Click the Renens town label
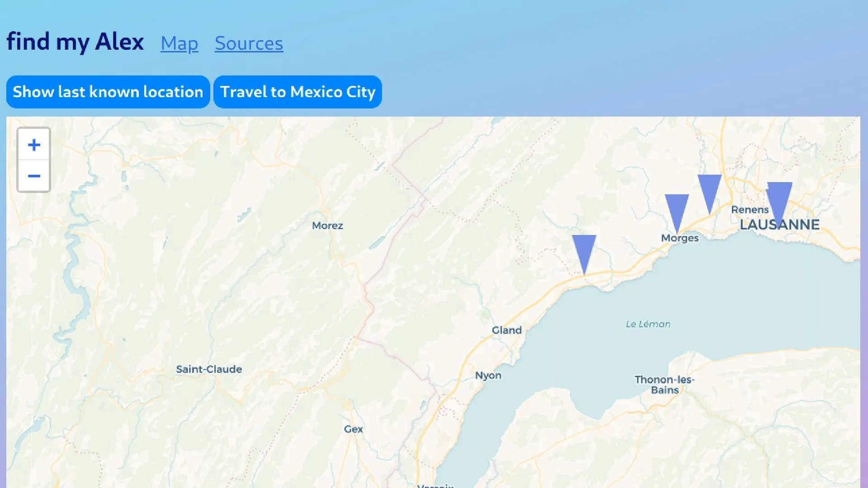 click(750, 210)
